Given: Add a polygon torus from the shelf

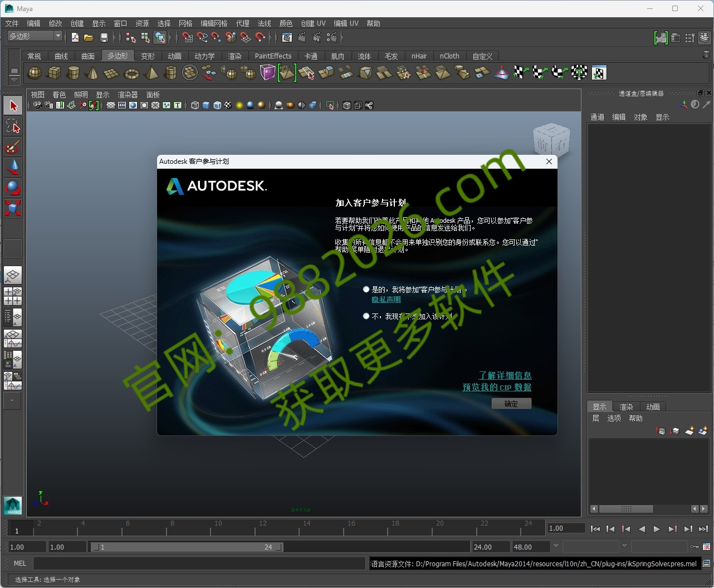Looking at the screenshot, I should 131,73.
